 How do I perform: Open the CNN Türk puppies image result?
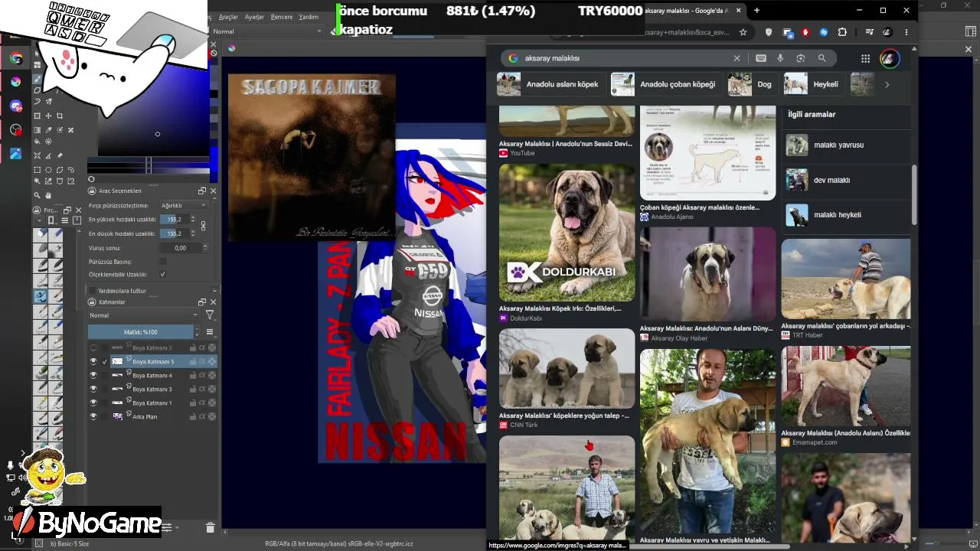pos(567,368)
